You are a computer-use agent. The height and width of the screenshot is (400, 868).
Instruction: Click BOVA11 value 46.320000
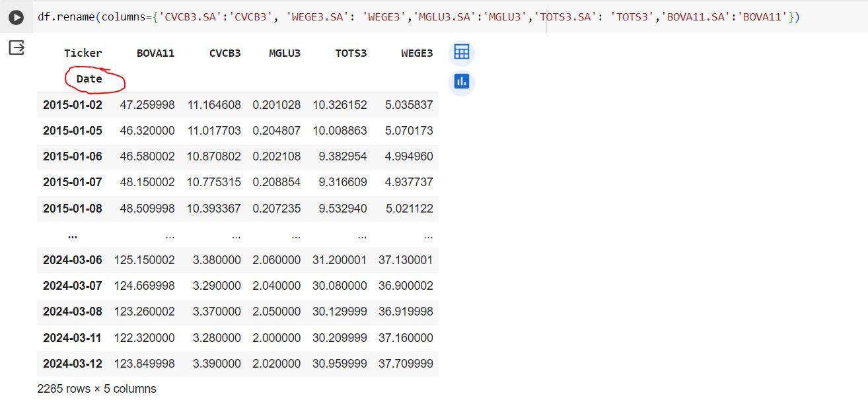coord(147,131)
